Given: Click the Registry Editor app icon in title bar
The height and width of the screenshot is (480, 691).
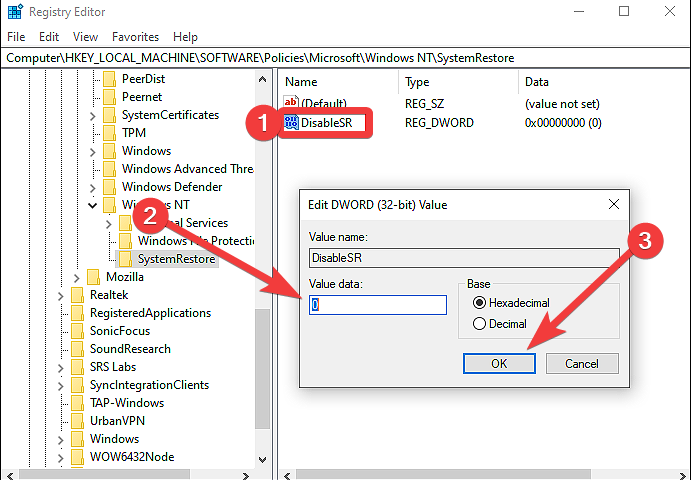Looking at the screenshot, I should click(13, 12).
